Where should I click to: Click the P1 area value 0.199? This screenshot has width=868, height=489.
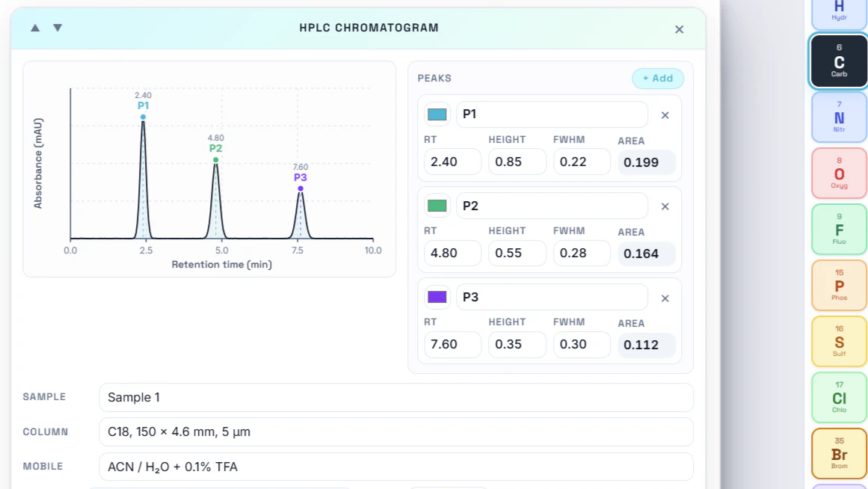coord(647,162)
